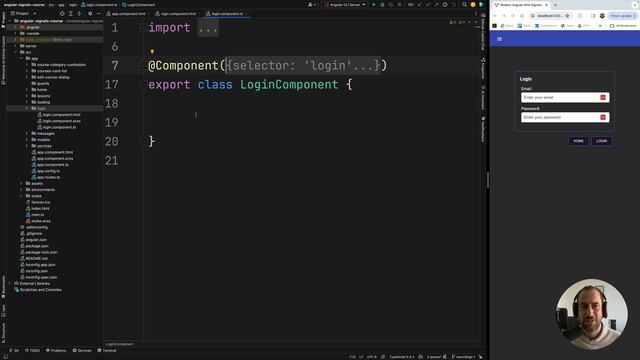Open Search Everywhere magnifier in the IDE
640x360 pixels.
pyautogui.click(x=464, y=4)
